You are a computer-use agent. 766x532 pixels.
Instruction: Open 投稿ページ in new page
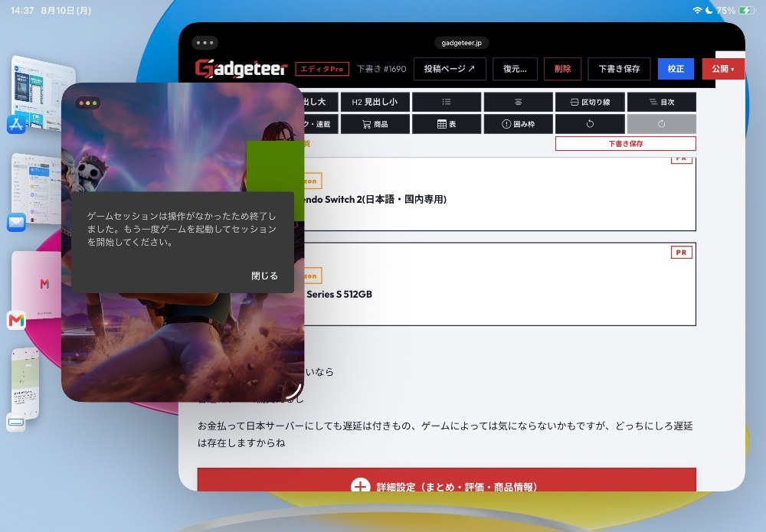point(450,69)
